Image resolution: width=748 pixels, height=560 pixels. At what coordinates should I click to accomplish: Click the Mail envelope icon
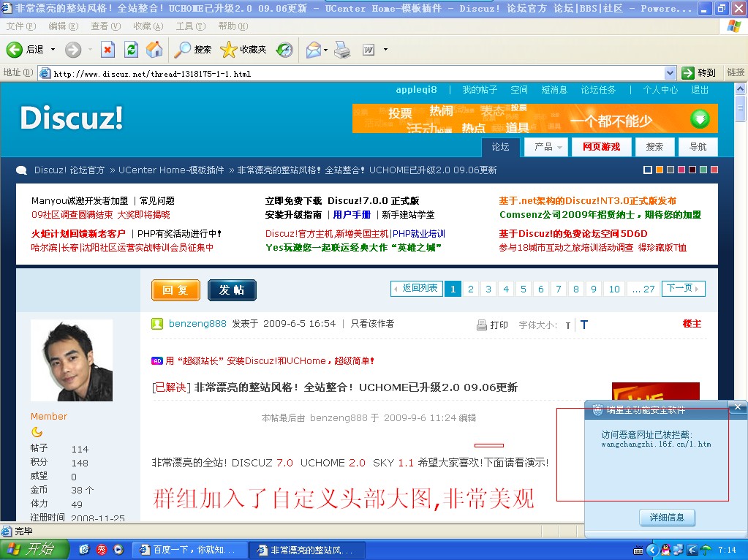pos(313,49)
